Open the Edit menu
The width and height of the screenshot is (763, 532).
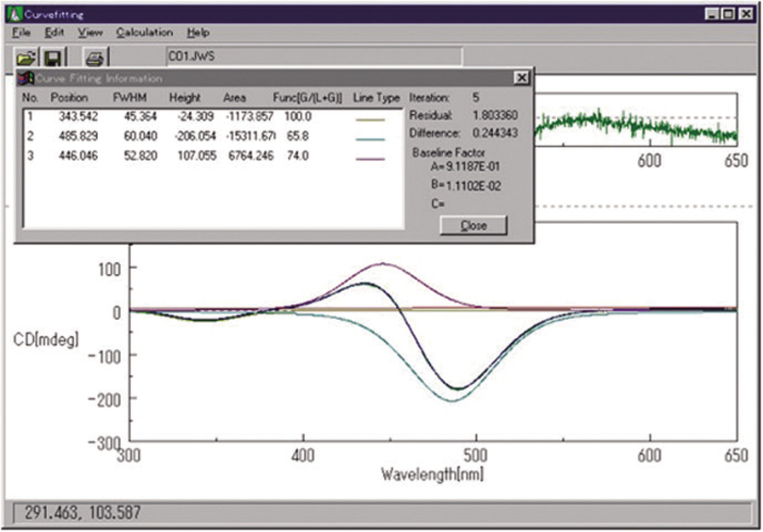pyautogui.click(x=54, y=32)
